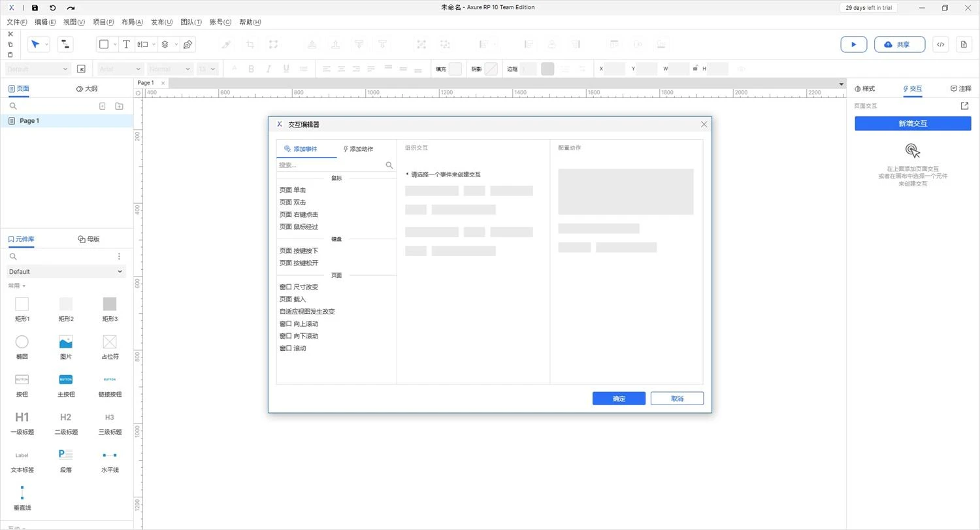The width and height of the screenshot is (980, 530).
Task: Click the shadow swatch
Action: click(x=491, y=69)
